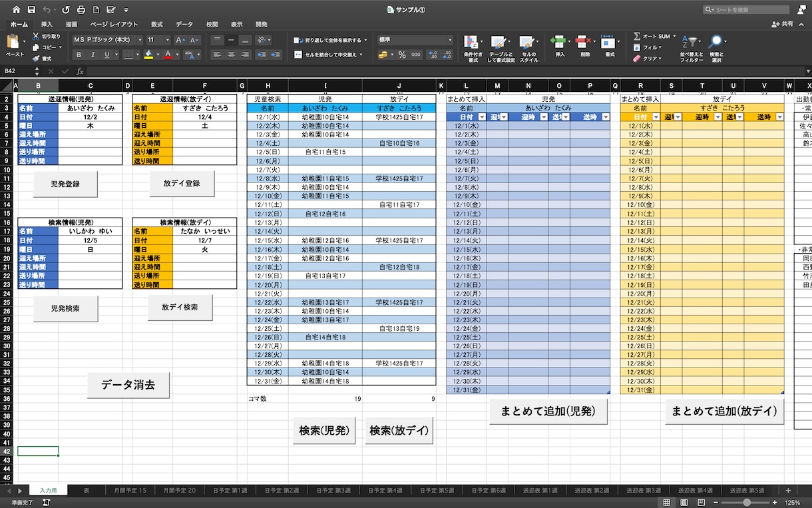The image size is (812, 508).
Task: Print using the printer icon
Action: [x=81, y=10]
